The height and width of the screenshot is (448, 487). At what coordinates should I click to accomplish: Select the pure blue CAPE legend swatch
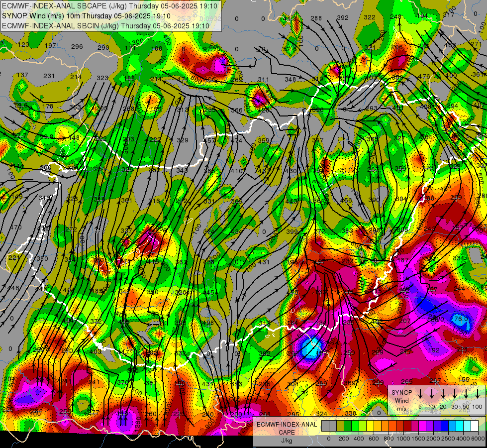tap(444, 426)
